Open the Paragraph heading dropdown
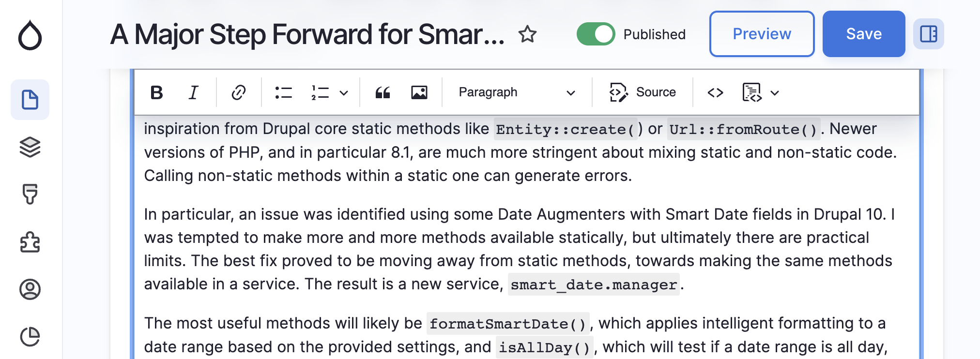Viewport: 980px width, 359px height. point(517,92)
